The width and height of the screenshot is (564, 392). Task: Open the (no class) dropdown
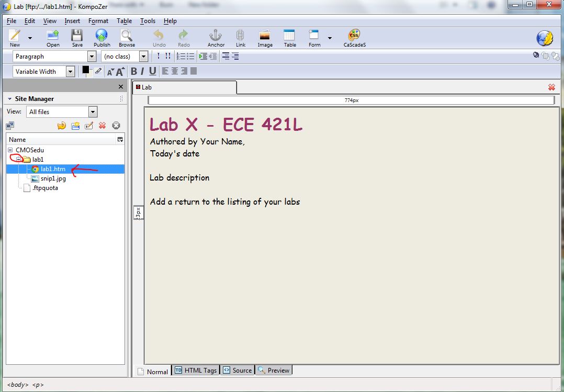pos(143,57)
